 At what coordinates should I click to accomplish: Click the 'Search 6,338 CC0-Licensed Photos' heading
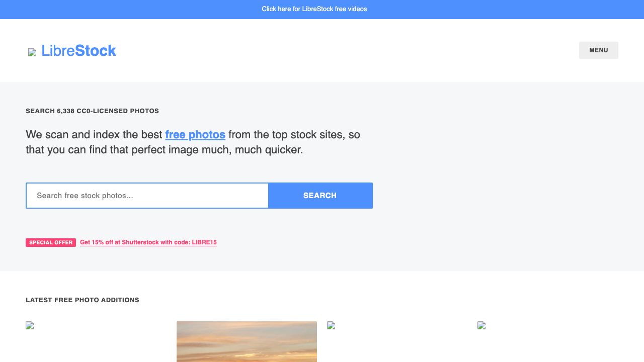tap(93, 111)
